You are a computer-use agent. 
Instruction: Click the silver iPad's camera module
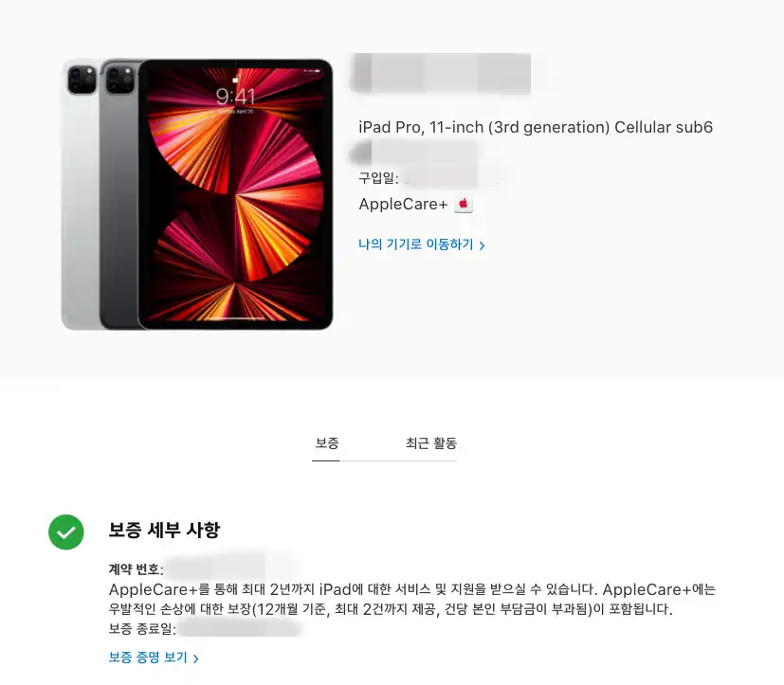[82, 80]
